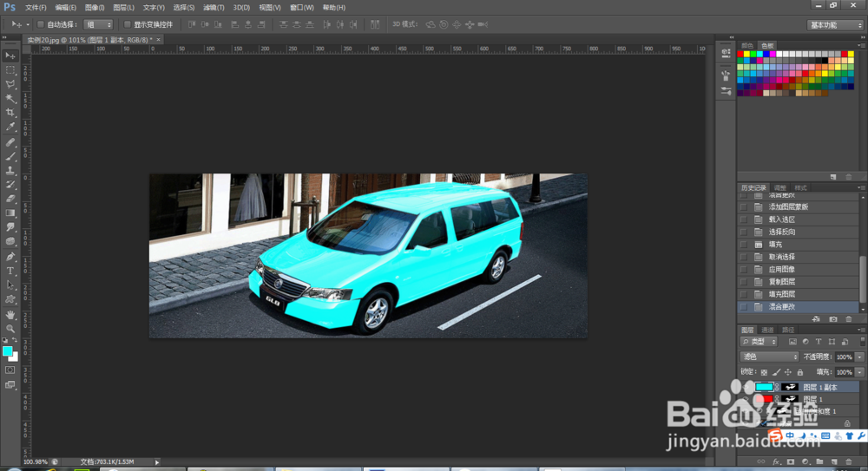Select the Magic Wand tool
The height and width of the screenshot is (471, 868).
pos(11,98)
